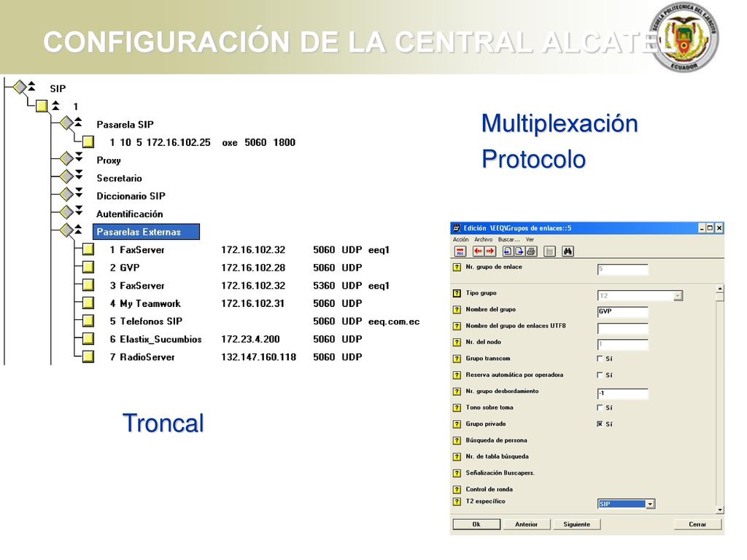
Task: Click the yellow icon of 7 RadioServer
Action: click(88, 357)
